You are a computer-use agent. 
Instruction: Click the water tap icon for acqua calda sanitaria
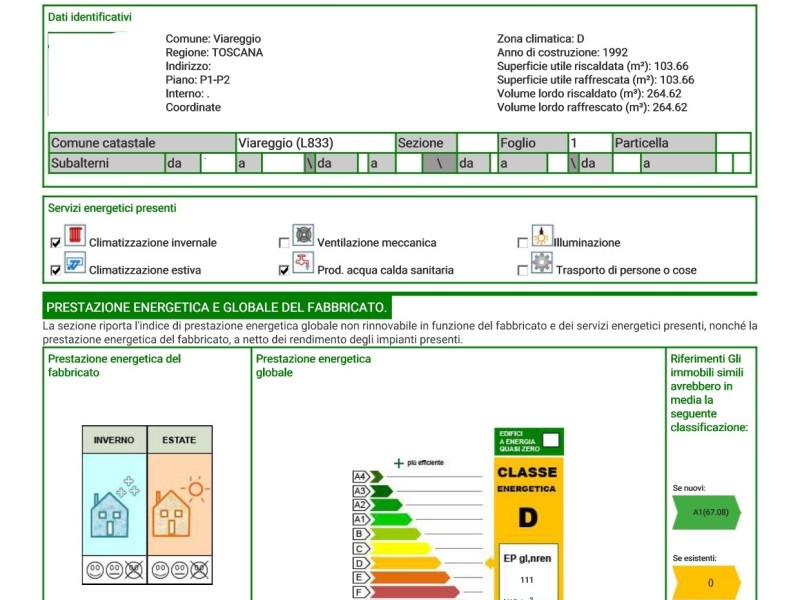303,264
